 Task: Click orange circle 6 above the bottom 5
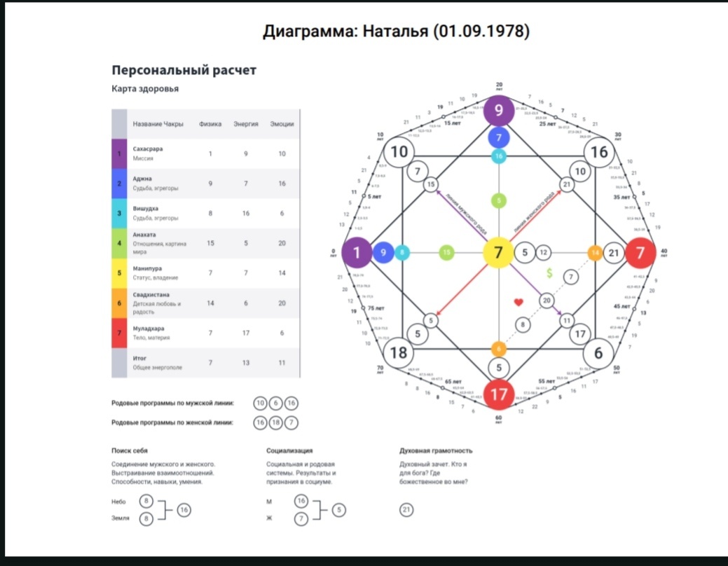tap(499, 349)
